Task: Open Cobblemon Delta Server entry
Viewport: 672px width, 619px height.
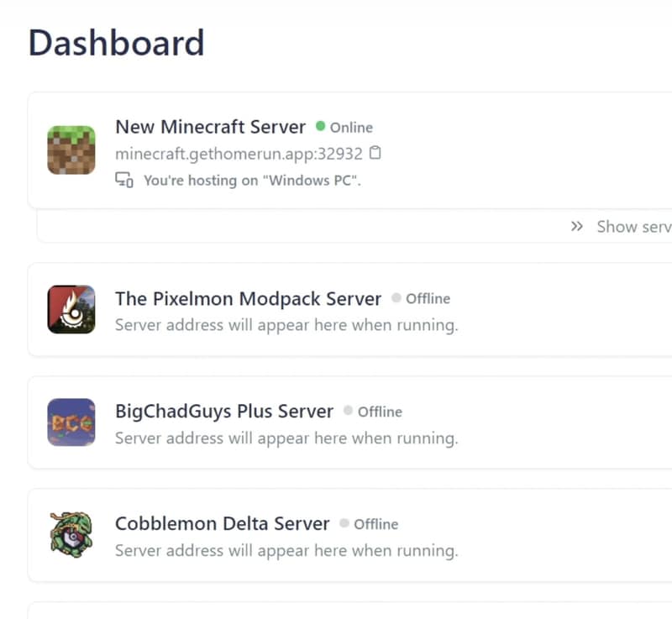Action: pos(222,523)
